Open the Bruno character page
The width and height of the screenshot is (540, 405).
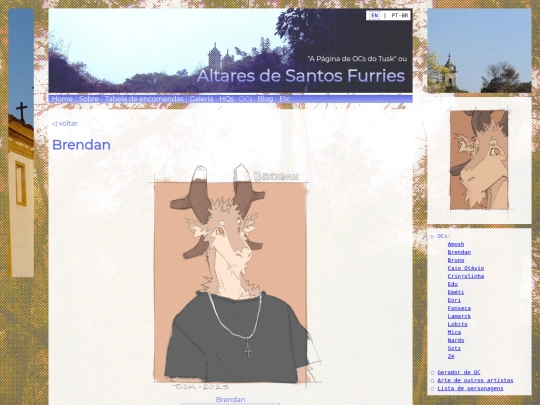click(456, 260)
